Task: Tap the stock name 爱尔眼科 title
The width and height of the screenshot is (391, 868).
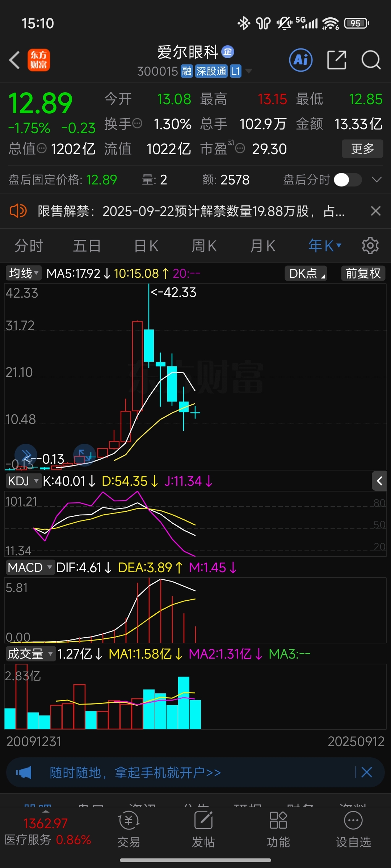Action: pyautogui.click(x=188, y=52)
